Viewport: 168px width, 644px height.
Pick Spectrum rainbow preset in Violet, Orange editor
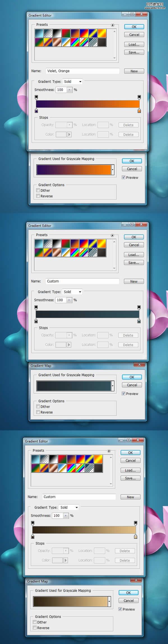pyautogui.click(x=75, y=42)
